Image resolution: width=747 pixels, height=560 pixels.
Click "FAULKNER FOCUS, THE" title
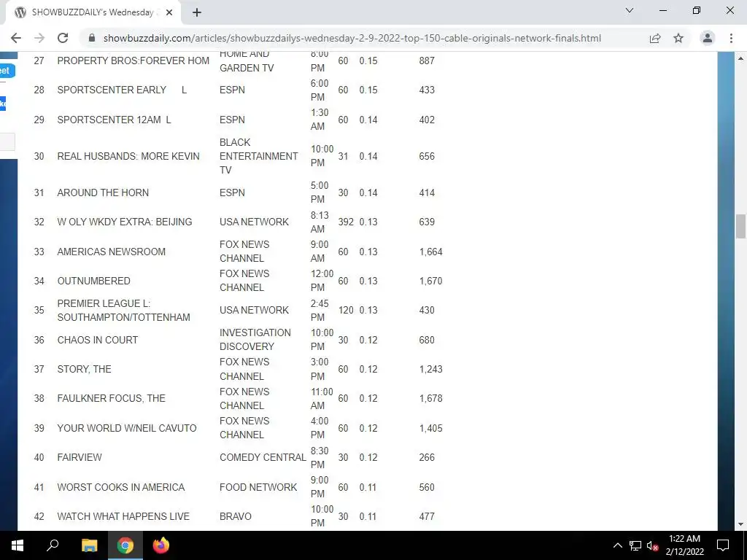[x=111, y=398]
